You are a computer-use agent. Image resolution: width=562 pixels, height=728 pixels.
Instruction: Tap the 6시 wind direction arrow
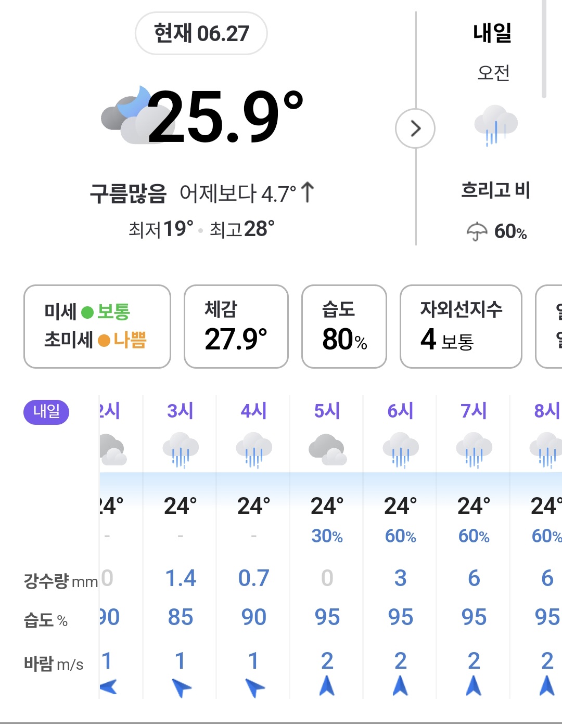tap(400, 686)
